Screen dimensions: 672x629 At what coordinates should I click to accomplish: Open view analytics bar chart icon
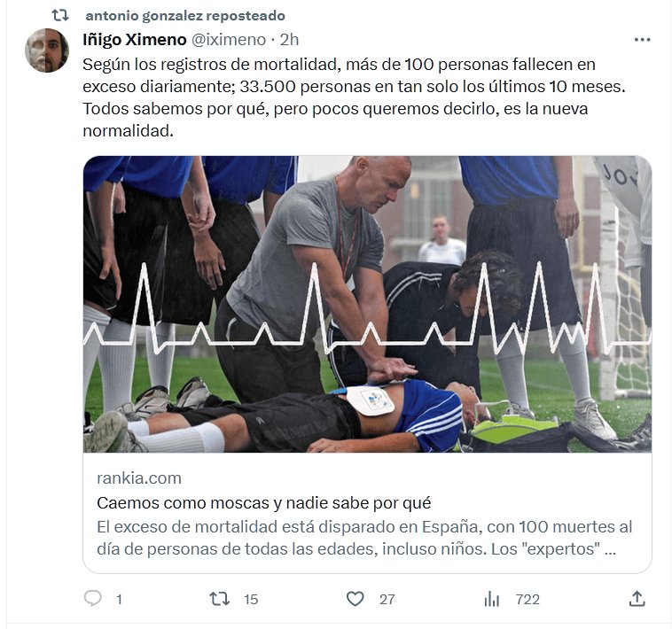491,599
